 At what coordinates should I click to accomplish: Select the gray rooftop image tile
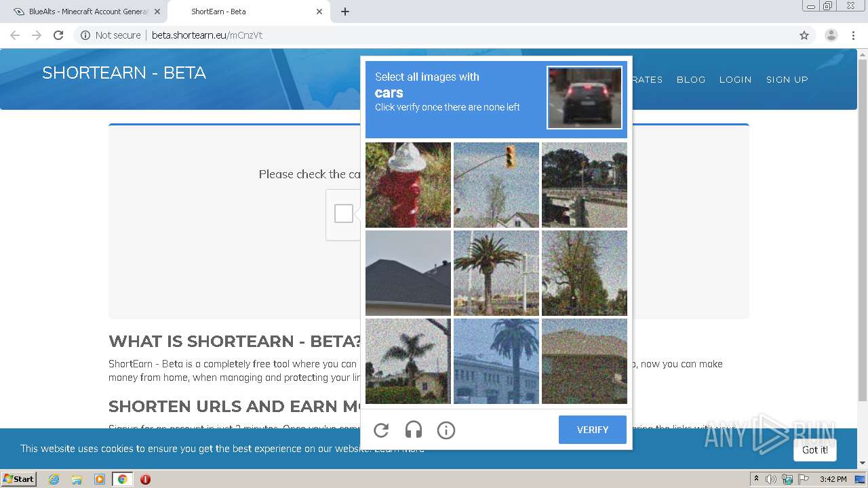408,273
